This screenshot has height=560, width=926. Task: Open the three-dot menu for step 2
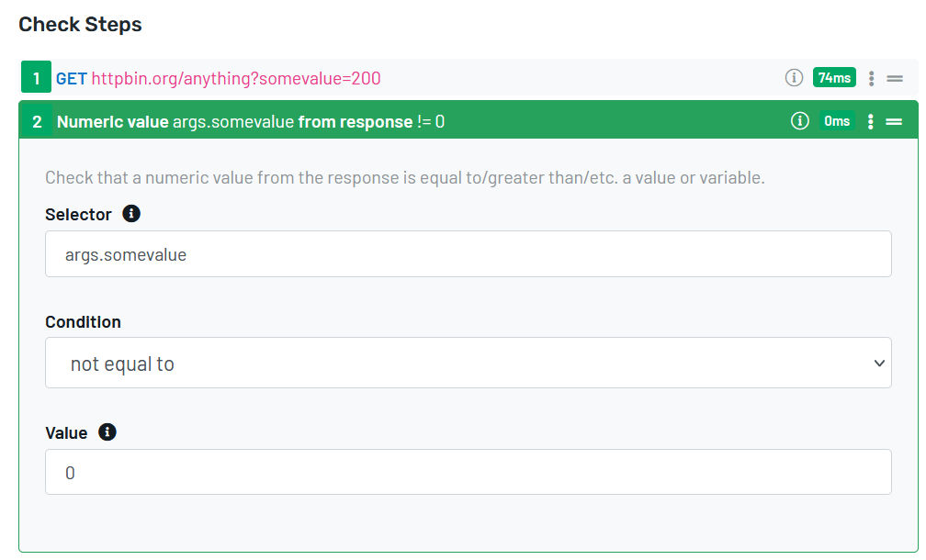pos(871,121)
